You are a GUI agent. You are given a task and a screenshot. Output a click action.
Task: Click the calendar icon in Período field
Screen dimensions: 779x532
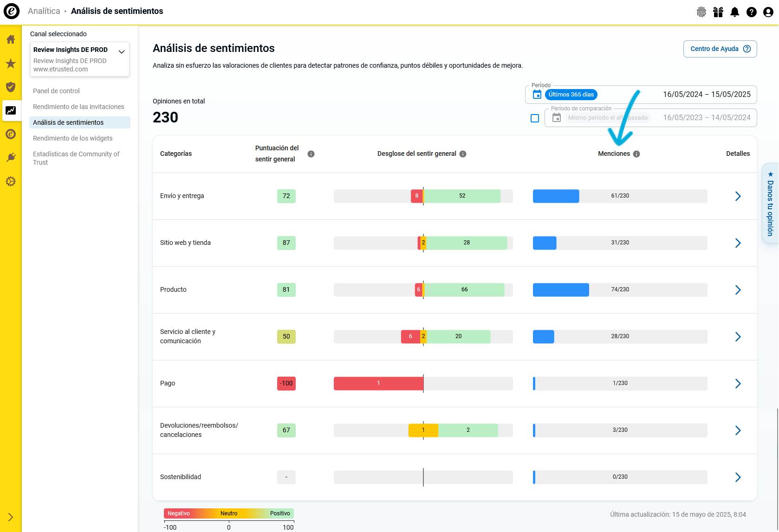point(537,95)
